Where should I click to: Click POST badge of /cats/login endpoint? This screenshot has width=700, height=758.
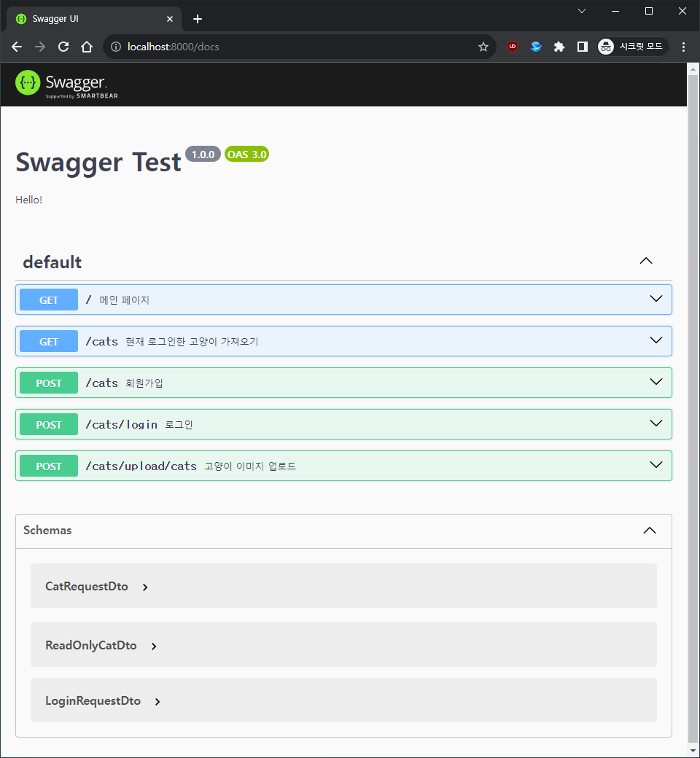click(49, 424)
